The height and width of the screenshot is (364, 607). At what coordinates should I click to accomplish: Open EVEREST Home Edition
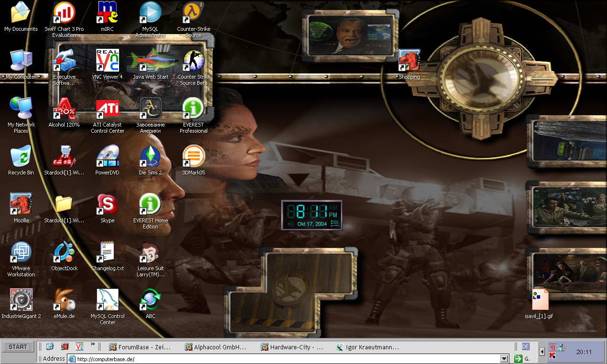tap(150, 211)
